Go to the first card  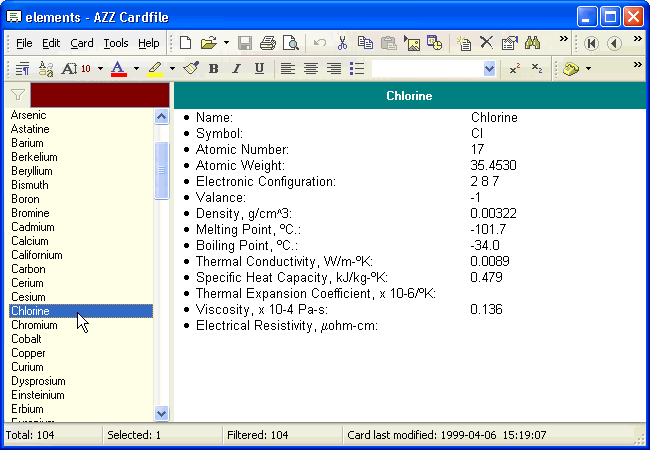coord(591,43)
